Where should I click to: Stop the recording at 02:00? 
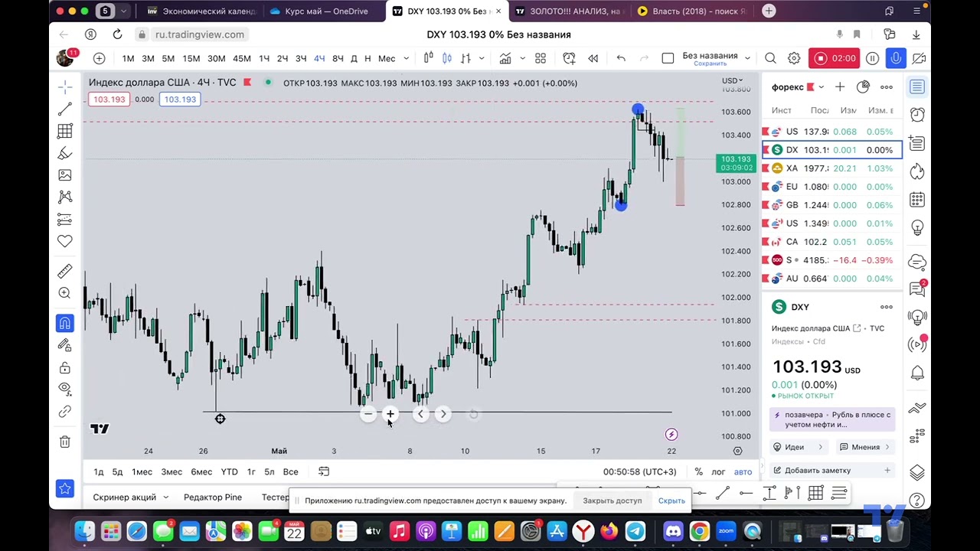(835, 58)
